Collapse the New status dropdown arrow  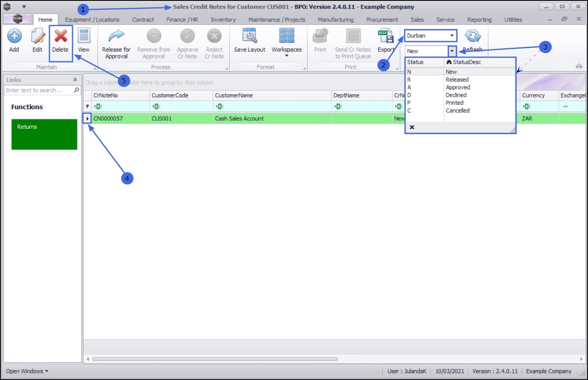(x=452, y=51)
